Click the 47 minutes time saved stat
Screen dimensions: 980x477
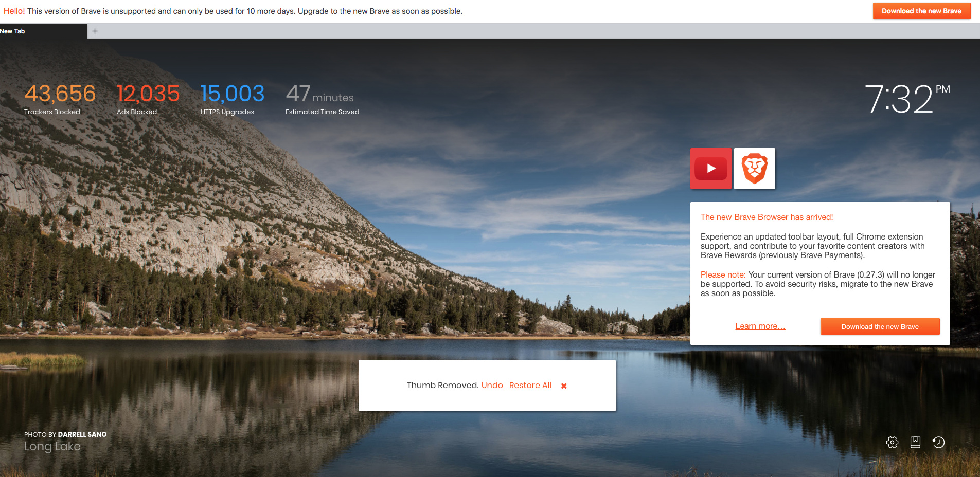pos(319,94)
